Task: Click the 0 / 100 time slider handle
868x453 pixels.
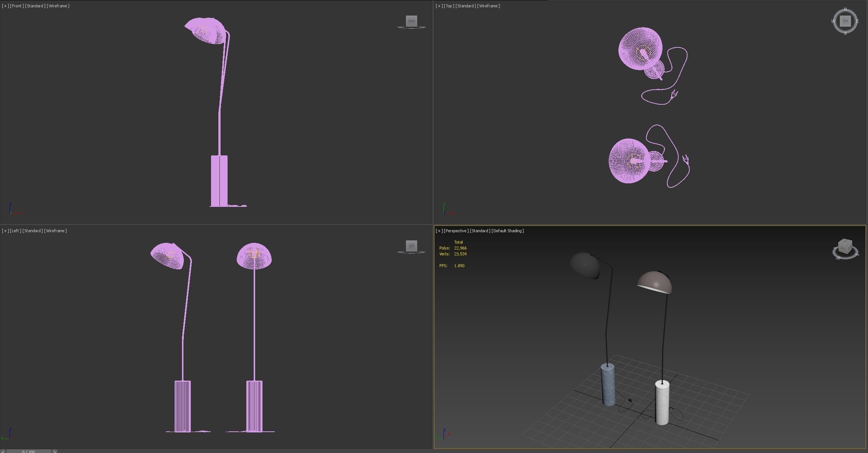Action: 29,451
